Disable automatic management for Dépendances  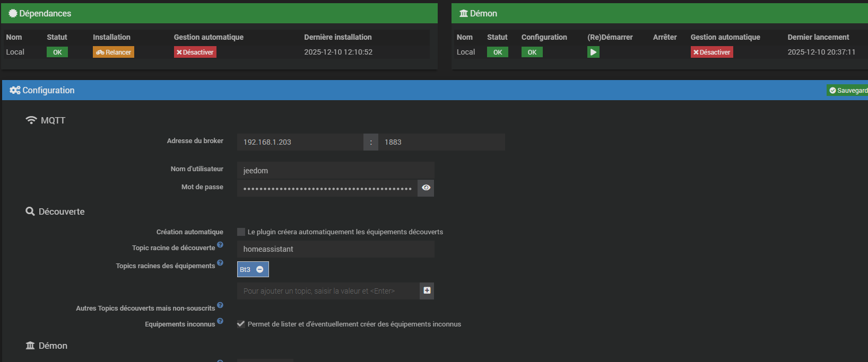pyautogui.click(x=195, y=52)
